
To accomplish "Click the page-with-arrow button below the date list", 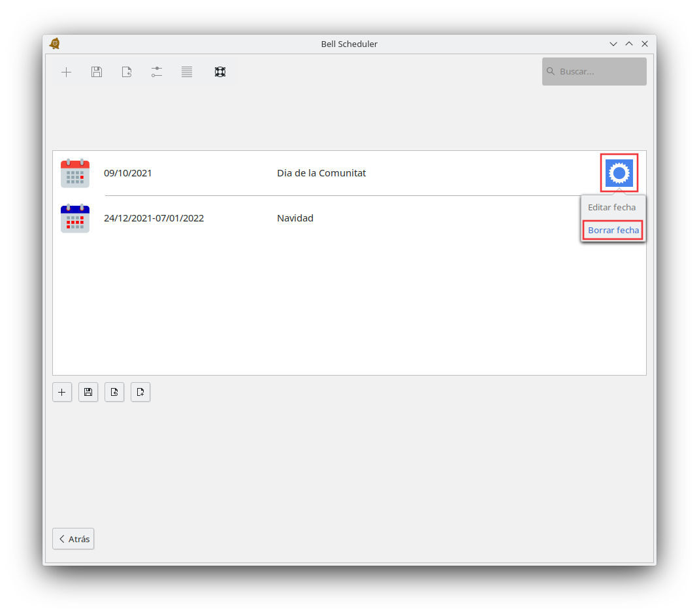I will (114, 392).
